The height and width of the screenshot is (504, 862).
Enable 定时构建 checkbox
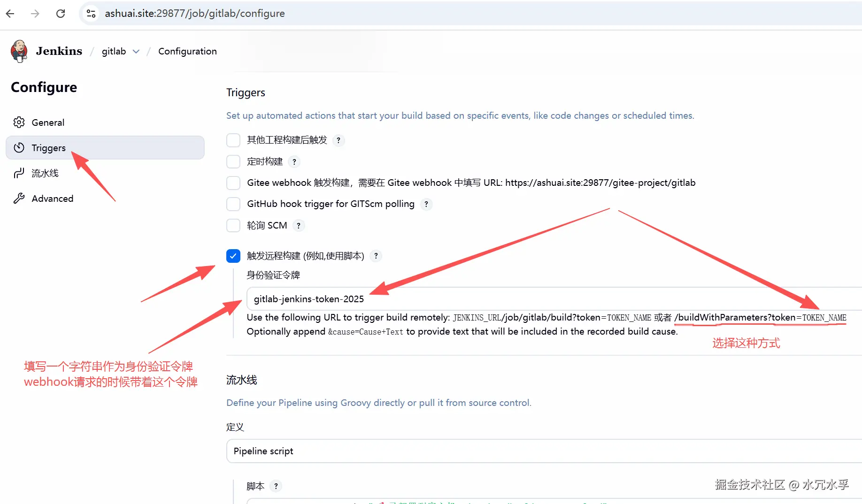pos(233,162)
